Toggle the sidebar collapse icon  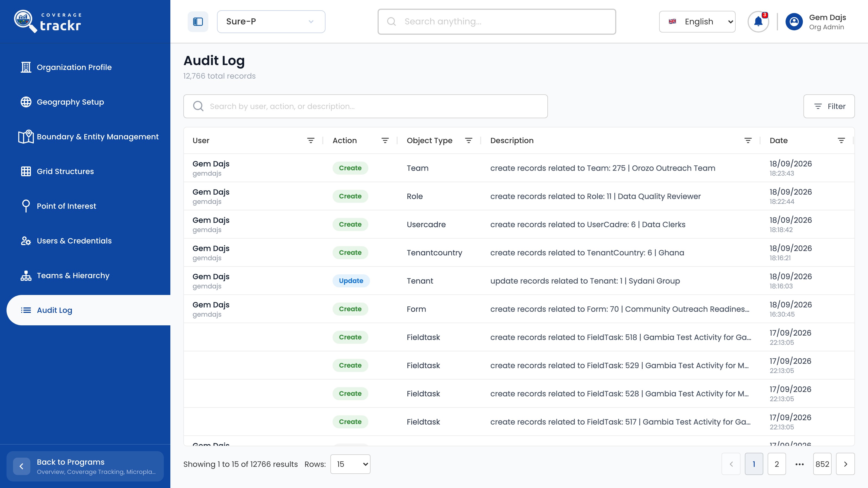coord(198,22)
